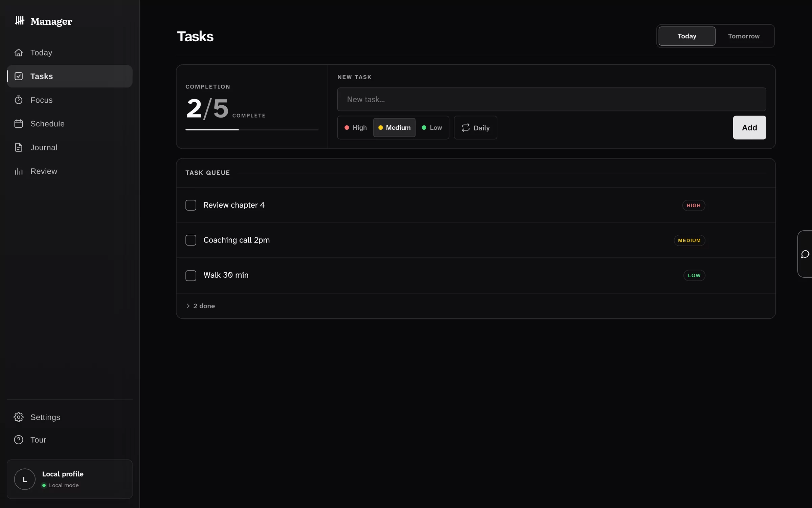Click the gear icon beside Settings
The image size is (812, 508).
tap(19, 417)
